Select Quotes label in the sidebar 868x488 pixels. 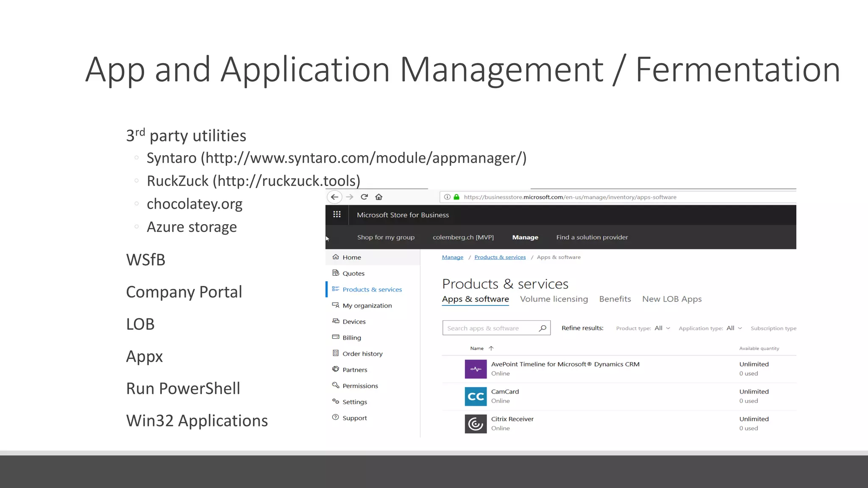(x=353, y=273)
